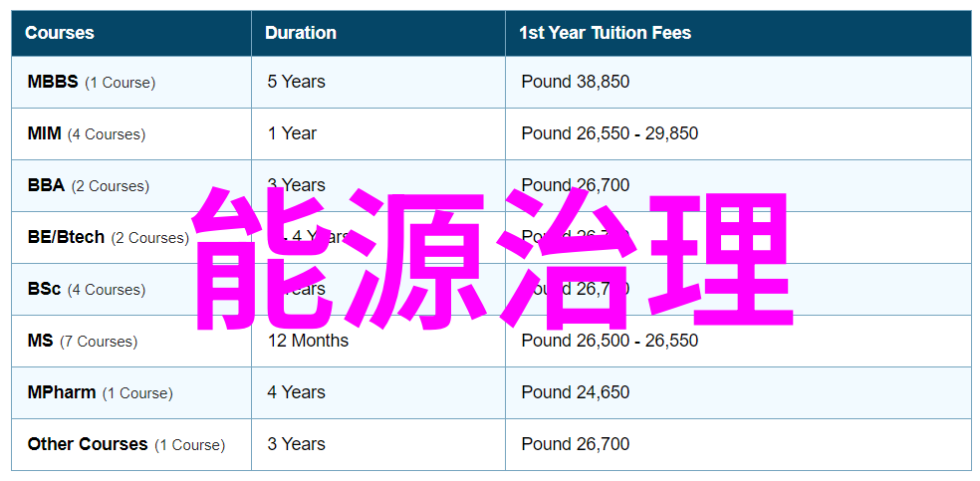Click the Pound 26,550 - 29,850 fee
Image resolution: width=980 pixels, height=481 pixels.
point(610,133)
